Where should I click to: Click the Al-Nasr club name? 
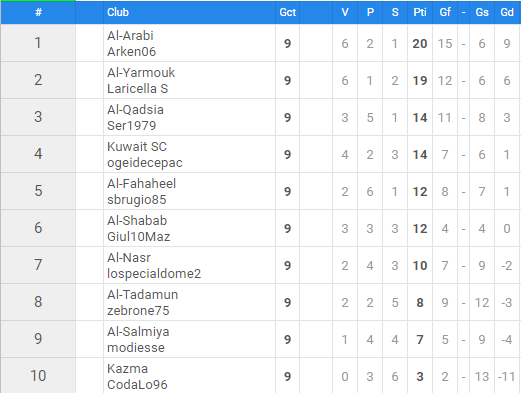[x=129, y=257]
